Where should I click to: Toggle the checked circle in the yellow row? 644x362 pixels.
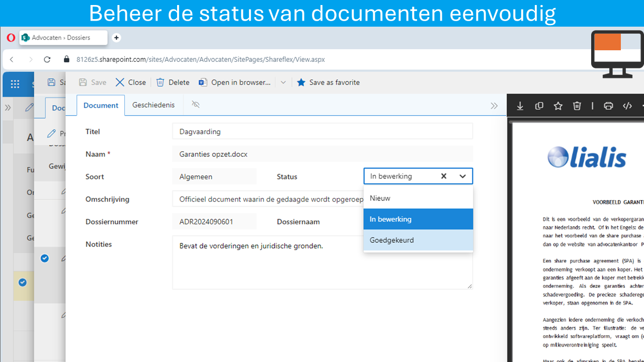pos(22,283)
